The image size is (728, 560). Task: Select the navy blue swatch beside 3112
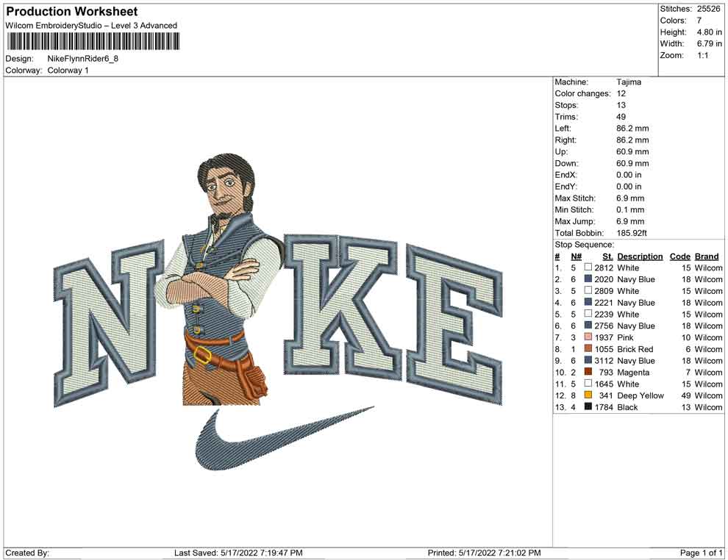tap(588, 360)
